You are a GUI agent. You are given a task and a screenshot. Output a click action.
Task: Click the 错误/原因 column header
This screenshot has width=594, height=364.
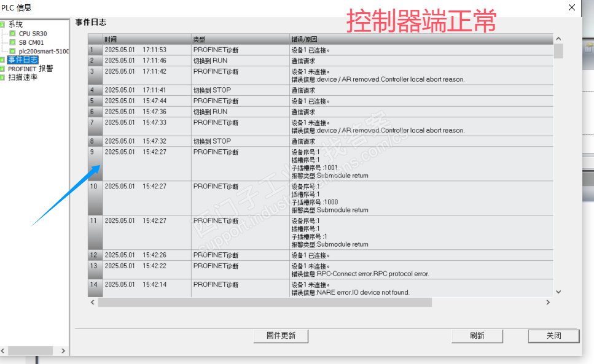tap(421, 39)
